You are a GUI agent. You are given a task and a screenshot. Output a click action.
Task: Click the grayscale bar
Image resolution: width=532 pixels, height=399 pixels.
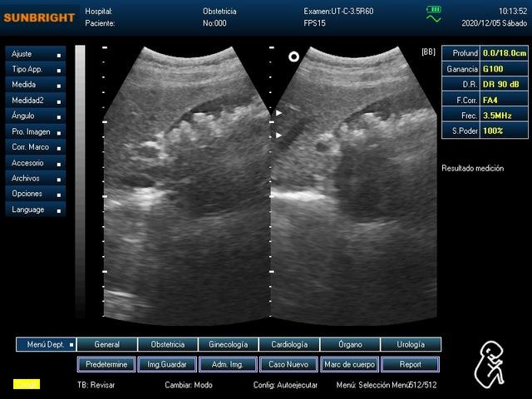tap(80, 181)
